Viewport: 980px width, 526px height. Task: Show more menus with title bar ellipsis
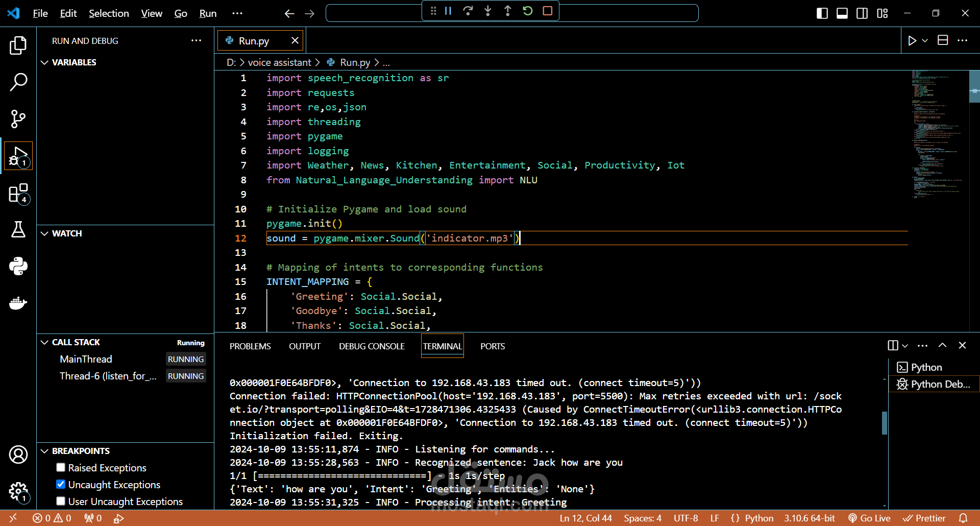237,13
